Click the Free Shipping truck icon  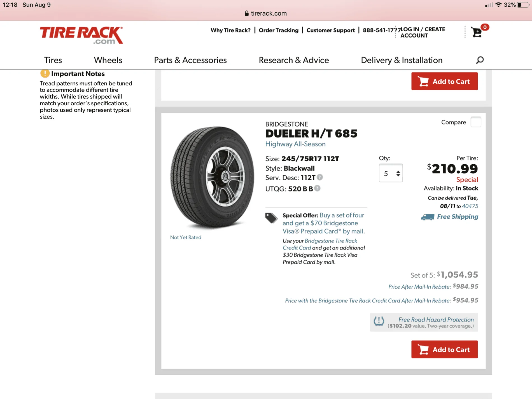pos(428,217)
